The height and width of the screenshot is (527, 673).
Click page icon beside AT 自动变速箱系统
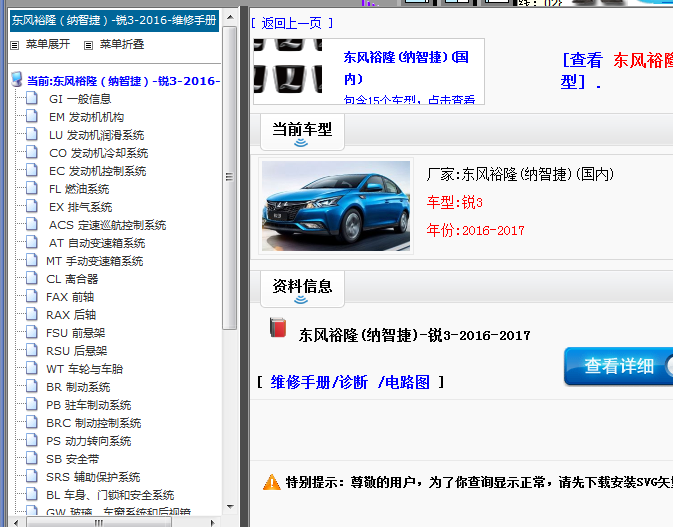(31, 242)
